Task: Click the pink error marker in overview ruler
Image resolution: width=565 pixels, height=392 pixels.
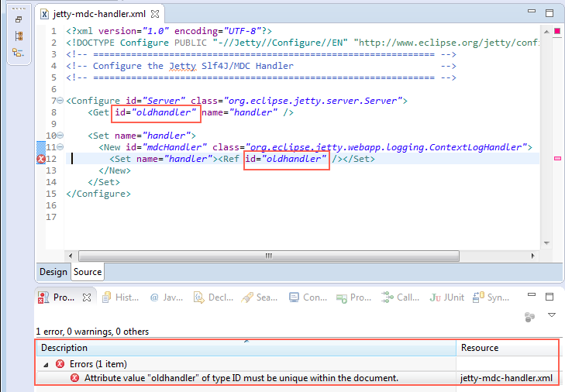Action: [557, 158]
